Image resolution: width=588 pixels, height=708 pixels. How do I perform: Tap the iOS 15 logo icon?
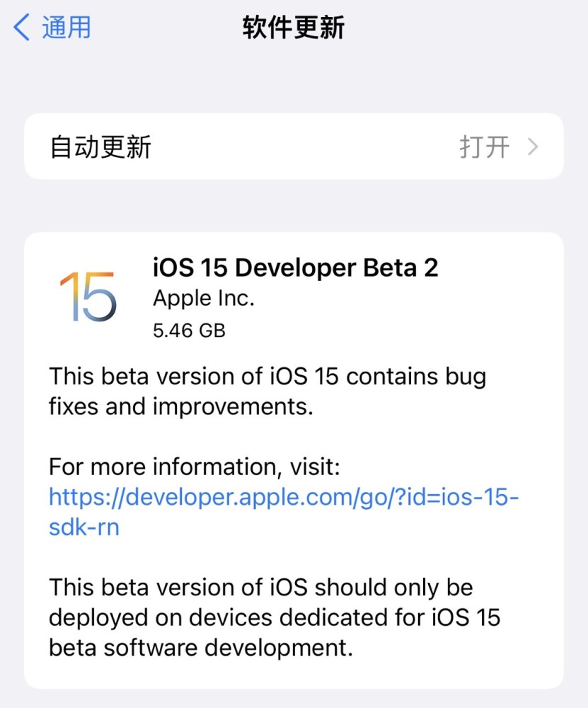(x=86, y=295)
